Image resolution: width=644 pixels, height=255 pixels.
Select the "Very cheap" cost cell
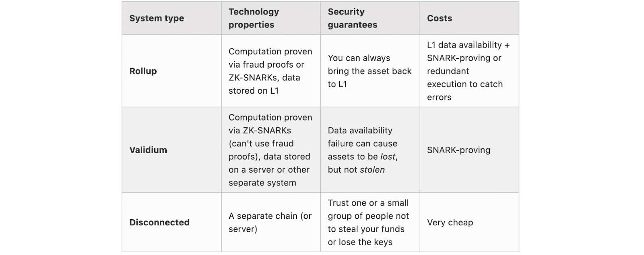[450, 222]
